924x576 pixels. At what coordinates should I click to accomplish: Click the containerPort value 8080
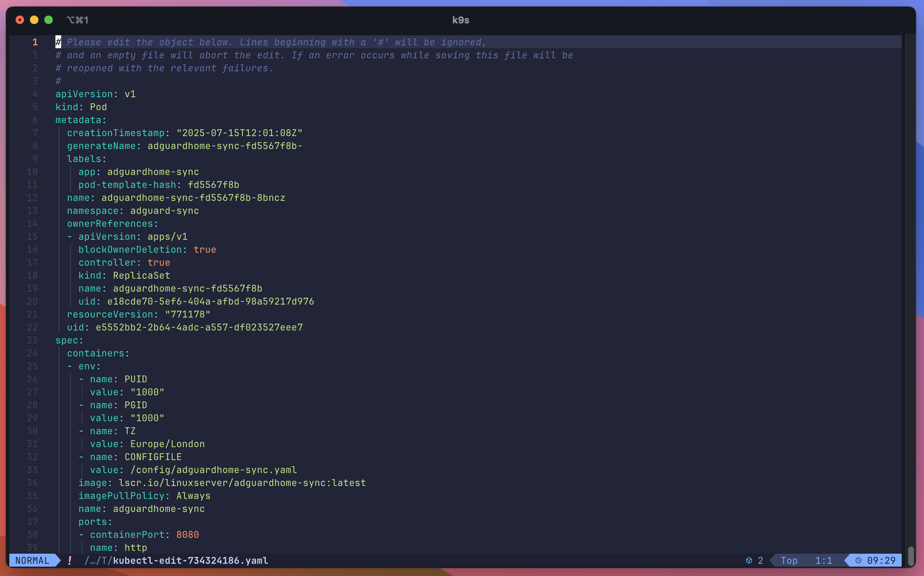pos(188,535)
